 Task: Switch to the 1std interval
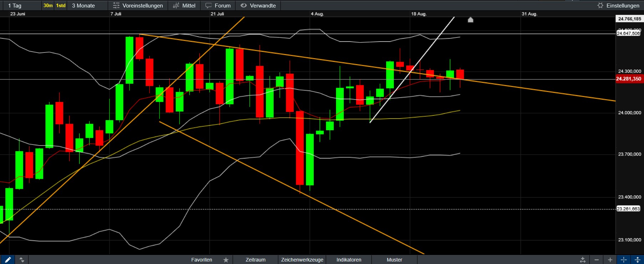61,5
